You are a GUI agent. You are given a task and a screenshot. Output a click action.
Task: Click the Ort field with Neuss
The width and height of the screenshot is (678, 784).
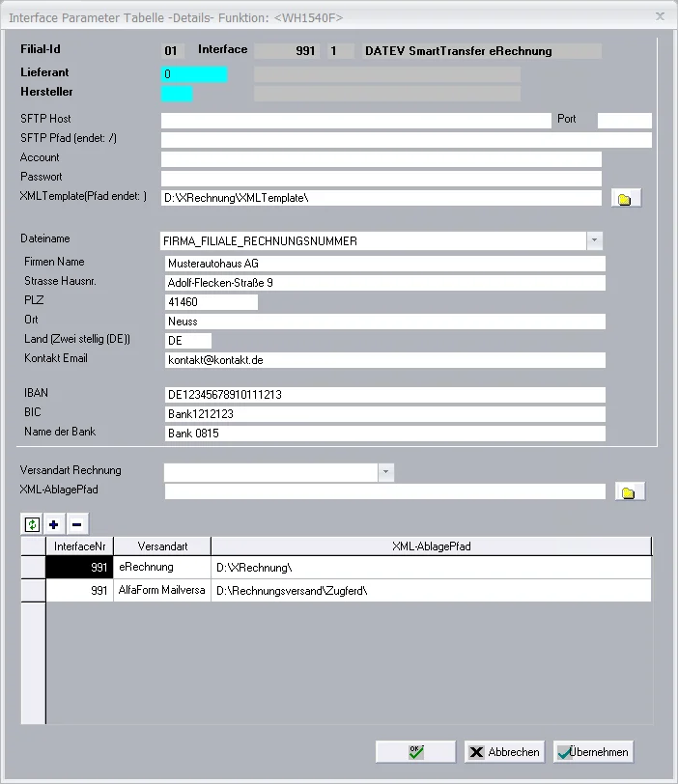[x=385, y=322]
